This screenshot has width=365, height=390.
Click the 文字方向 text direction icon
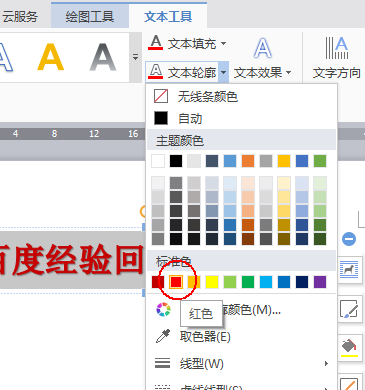pyautogui.click(x=337, y=48)
